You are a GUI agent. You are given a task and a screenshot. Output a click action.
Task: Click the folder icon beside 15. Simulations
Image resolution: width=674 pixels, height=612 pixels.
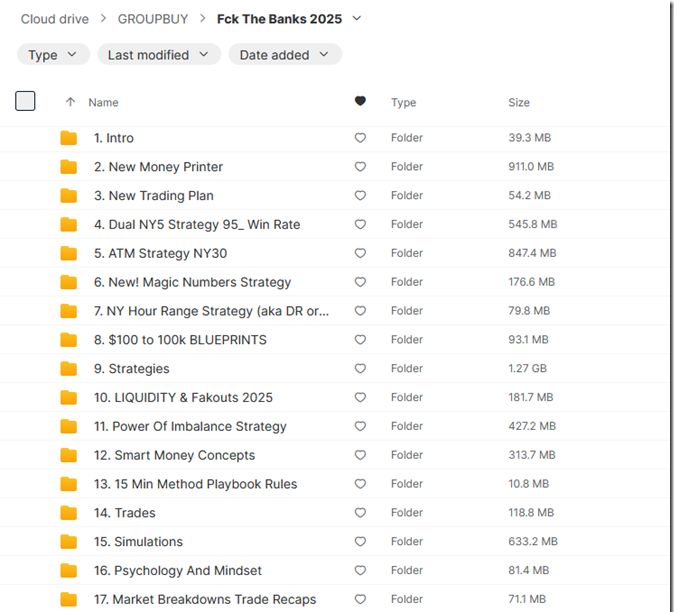[68, 542]
